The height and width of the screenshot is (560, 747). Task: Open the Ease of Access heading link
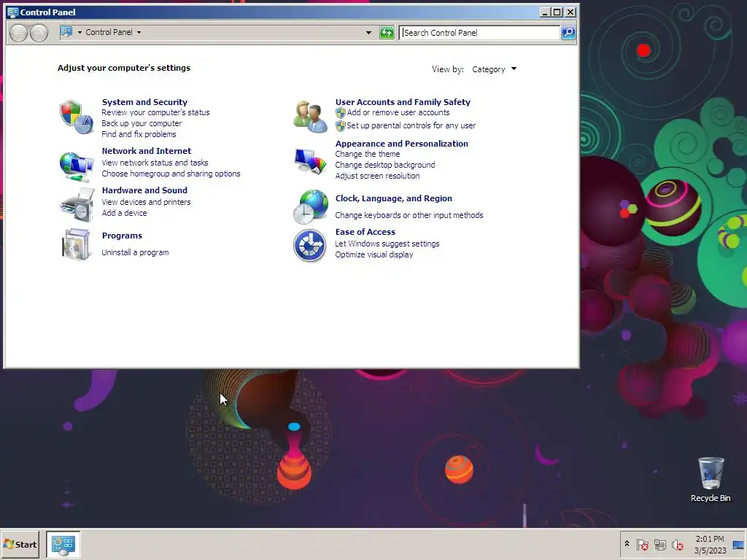pyautogui.click(x=365, y=232)
